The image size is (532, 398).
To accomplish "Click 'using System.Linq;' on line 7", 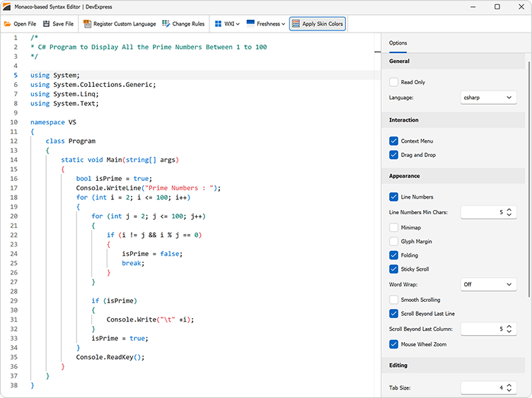I will pos(64,94).
